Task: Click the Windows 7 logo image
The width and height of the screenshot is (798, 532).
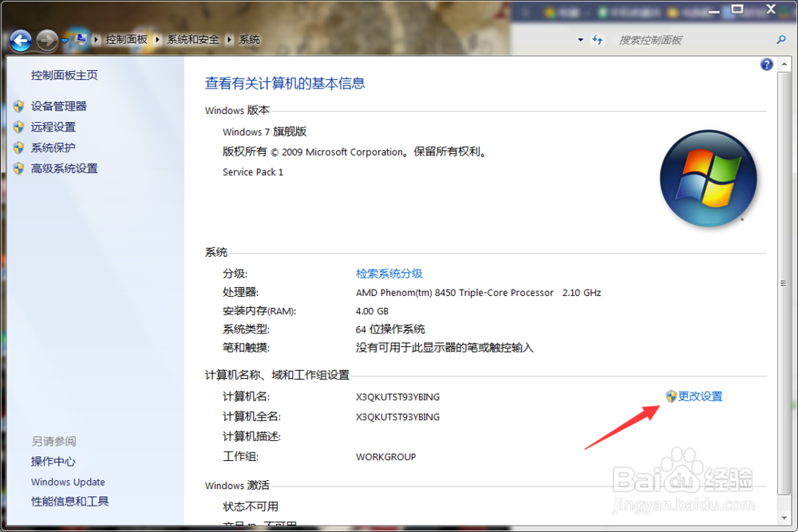Action: coord(708,179)
